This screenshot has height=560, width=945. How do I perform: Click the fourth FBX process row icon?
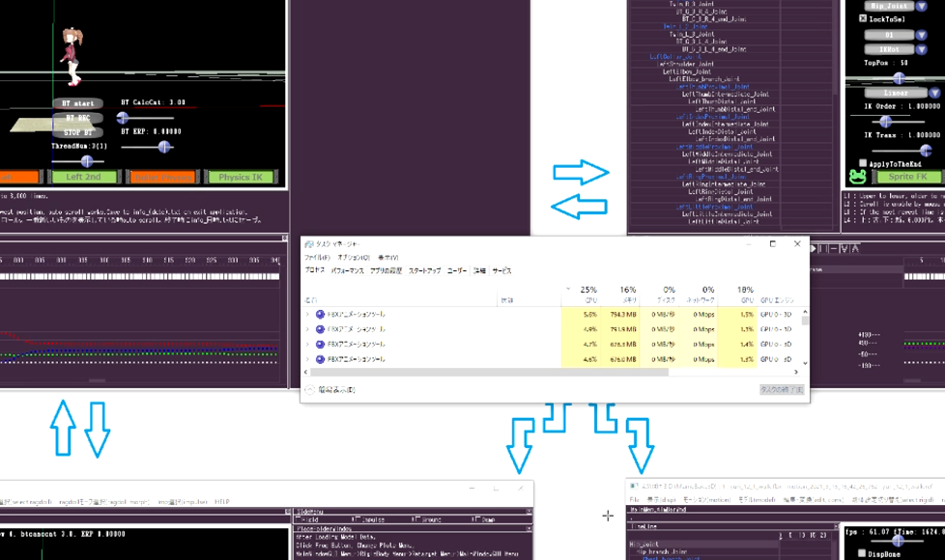coord(320,359)
